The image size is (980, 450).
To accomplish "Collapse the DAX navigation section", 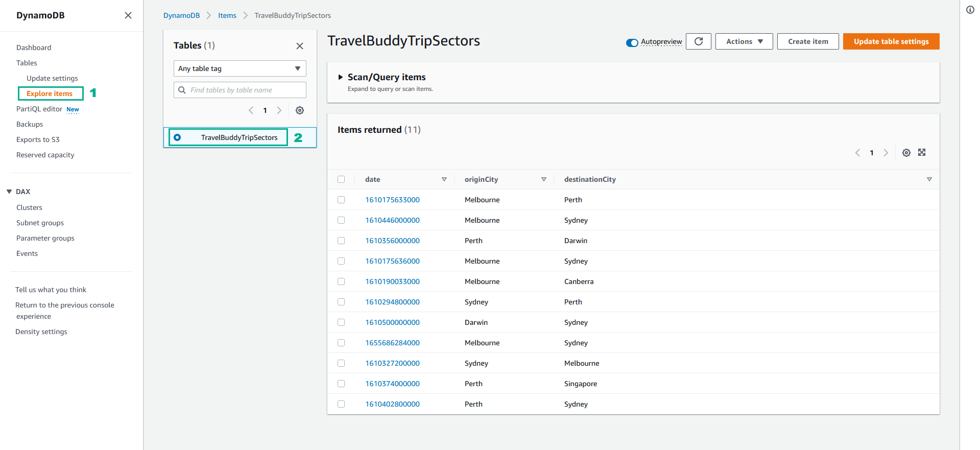I will (9, 192).
